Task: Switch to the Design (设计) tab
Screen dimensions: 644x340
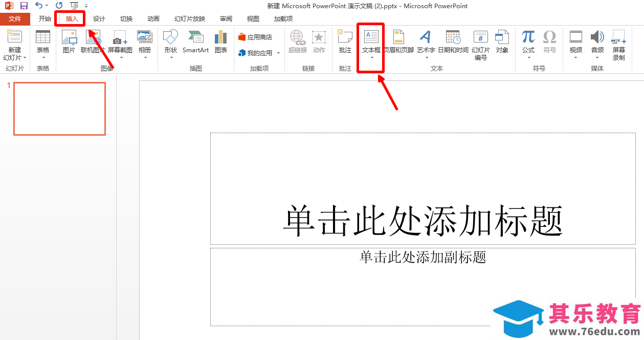Action: pyautogui.click(x=99, y=19)
